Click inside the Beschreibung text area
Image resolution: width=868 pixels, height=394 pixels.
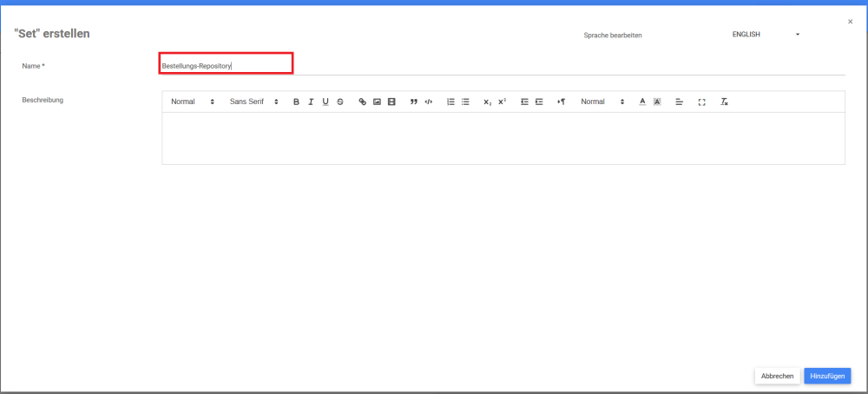tap(503, 138)
